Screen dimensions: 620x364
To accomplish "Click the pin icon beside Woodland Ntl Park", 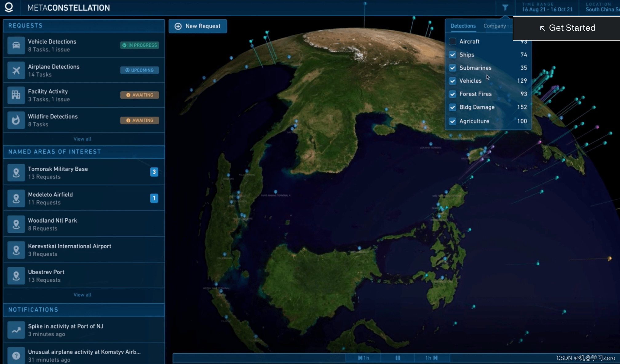I will click(x=16, y=224).
